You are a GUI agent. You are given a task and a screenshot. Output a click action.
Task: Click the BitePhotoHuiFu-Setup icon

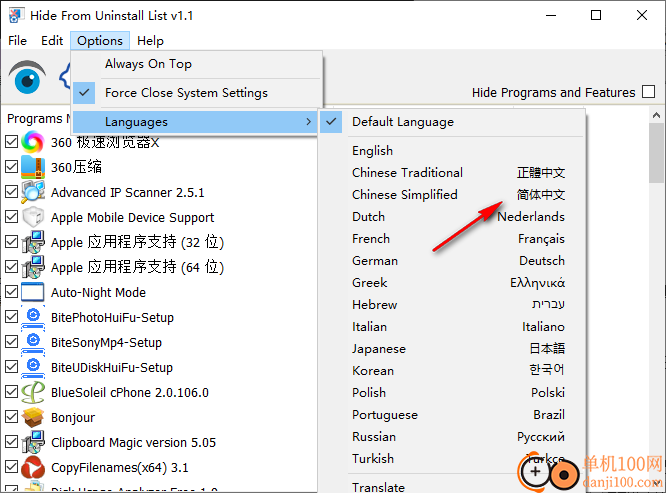(x=33, y=317)
